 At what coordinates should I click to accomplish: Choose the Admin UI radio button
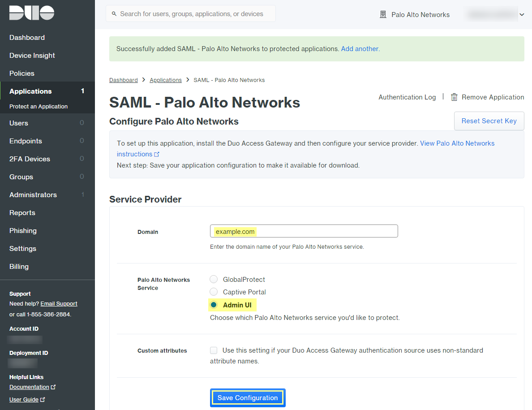point(214,305)
